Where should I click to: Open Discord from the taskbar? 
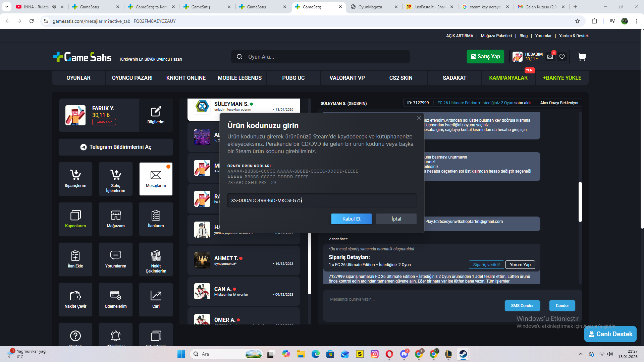404,354
